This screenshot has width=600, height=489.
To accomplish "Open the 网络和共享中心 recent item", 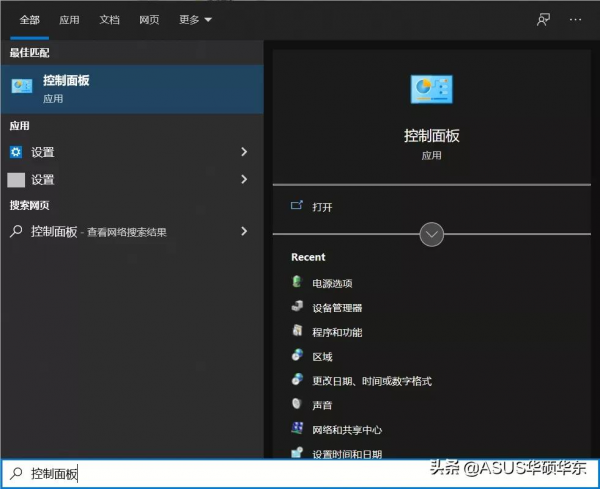I will point(347,430).
